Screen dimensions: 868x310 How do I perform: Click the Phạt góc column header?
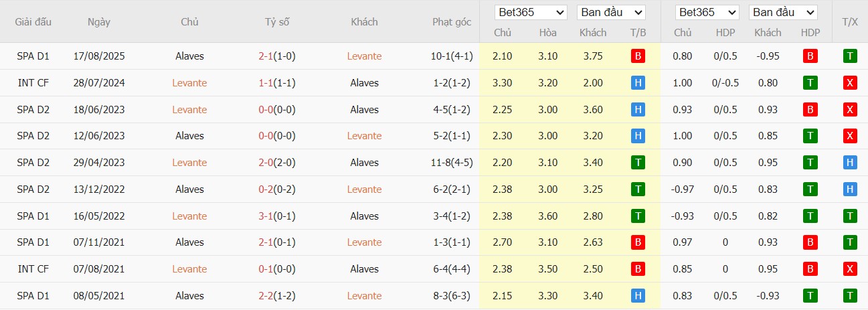click(x=452, y=22)
